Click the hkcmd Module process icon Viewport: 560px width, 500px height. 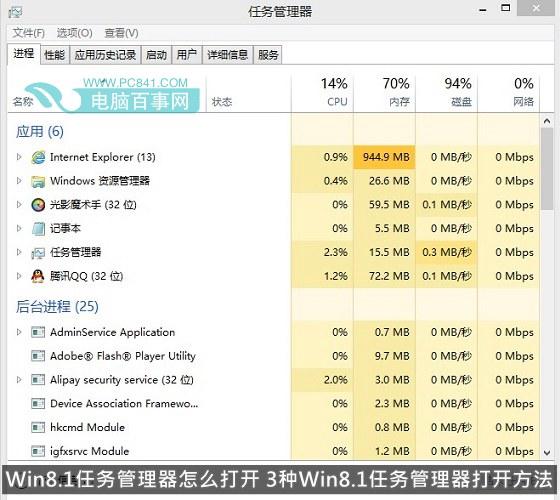point(38,427)
